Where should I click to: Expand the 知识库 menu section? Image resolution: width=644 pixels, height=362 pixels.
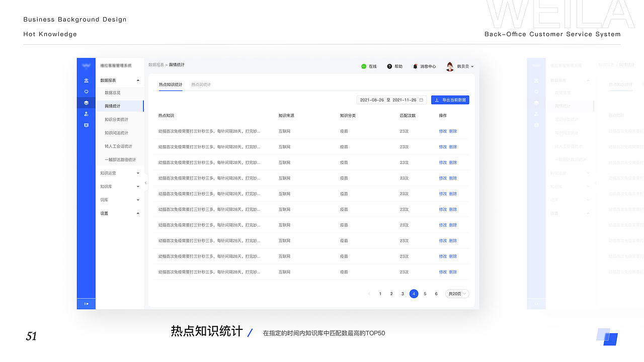point(138,187)
